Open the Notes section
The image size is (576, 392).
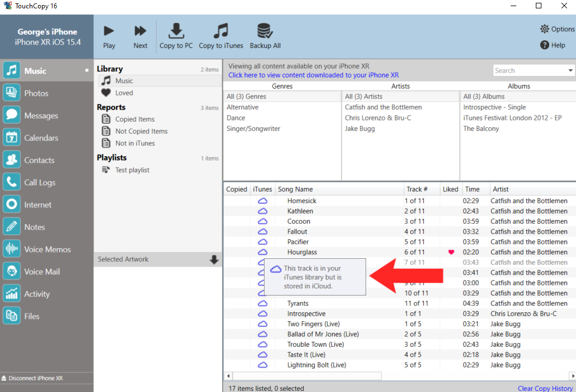(x=47, y=227)
